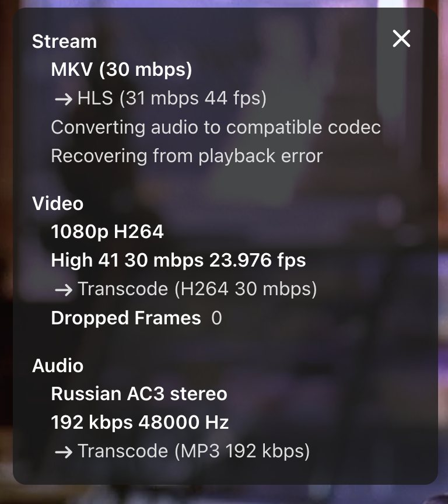Click the Transcode (MP3 192 kbps) entry
The width and height of the screenshot is (448, 504).
(x=194, y=450)
